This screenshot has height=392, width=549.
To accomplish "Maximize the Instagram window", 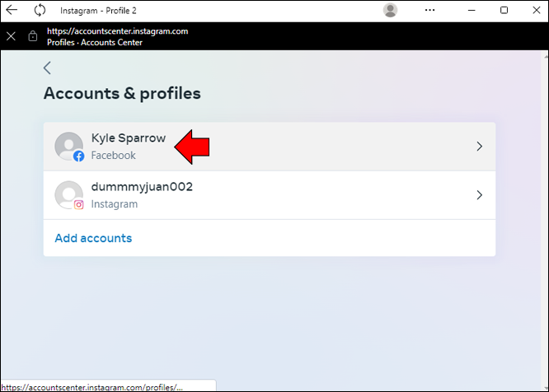I will click(x=504, y=10).
